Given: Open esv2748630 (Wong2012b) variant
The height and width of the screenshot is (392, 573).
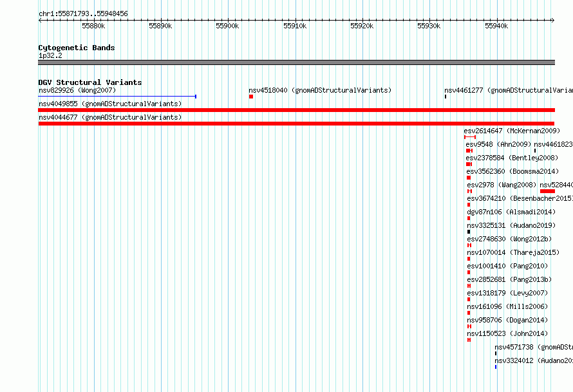Looking at the screenshot, I should (509, 239).
